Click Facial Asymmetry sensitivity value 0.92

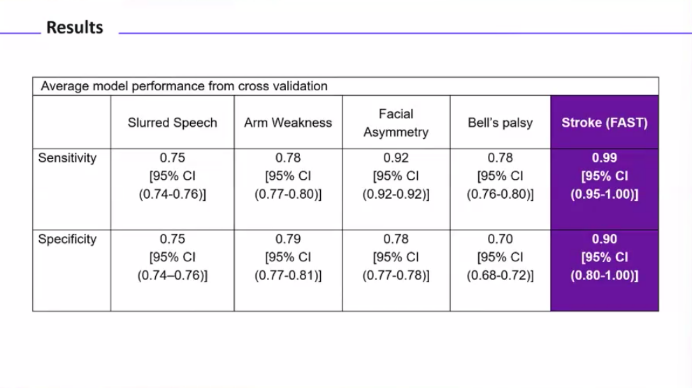pyautogui.click(x=396, y=158)
